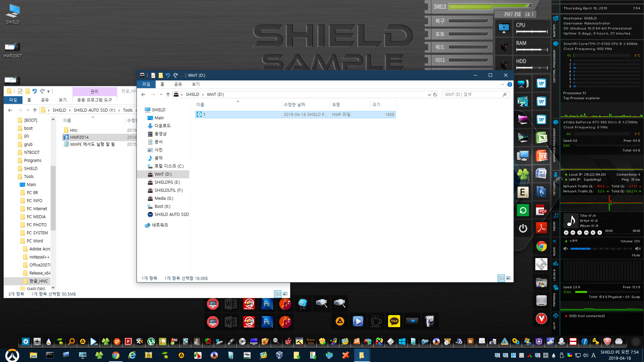
Task: Click the WinT (D:) search box
Action: coord(475,95)
